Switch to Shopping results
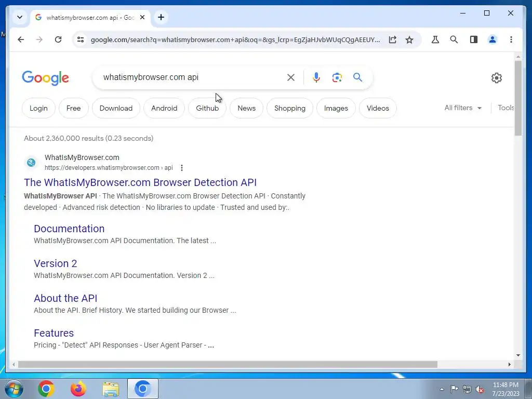Viewport: 532px width, 399px height. 290,108
